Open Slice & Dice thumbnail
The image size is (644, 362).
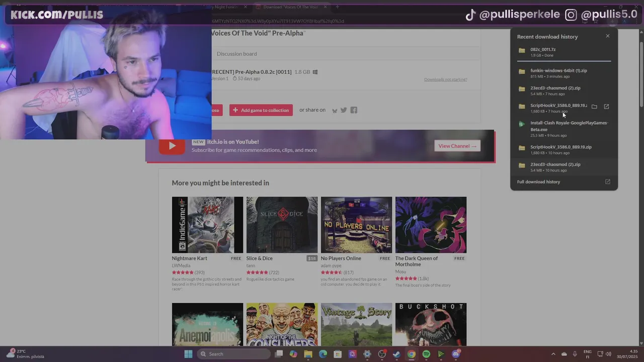282,225
